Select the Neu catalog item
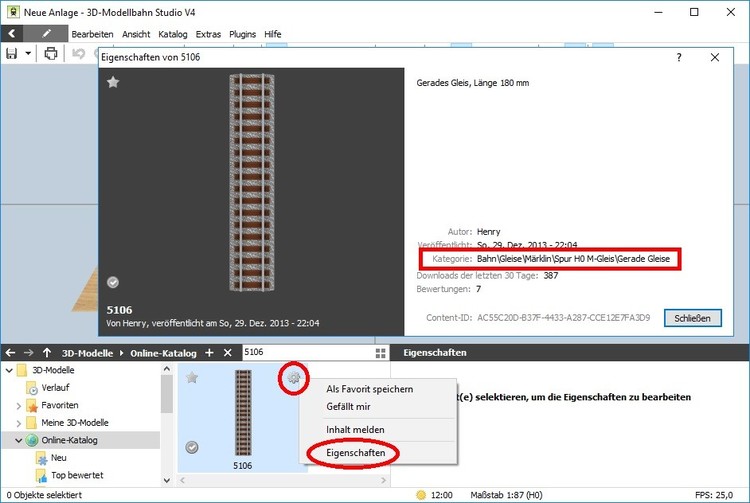 [58, 458]
